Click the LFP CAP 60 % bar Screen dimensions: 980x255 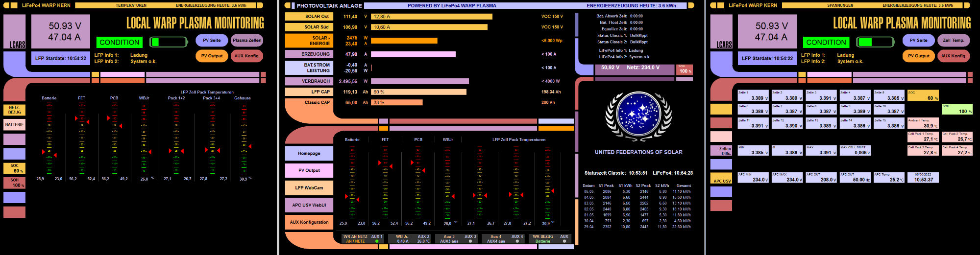tap(418, 92)
